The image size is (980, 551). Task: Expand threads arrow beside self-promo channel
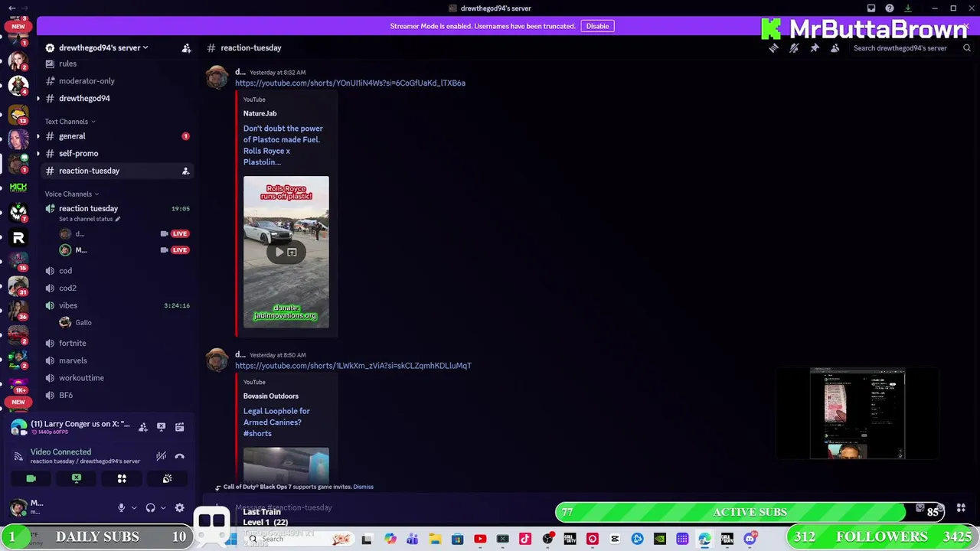pyautogui.click(x=38, y=154)
